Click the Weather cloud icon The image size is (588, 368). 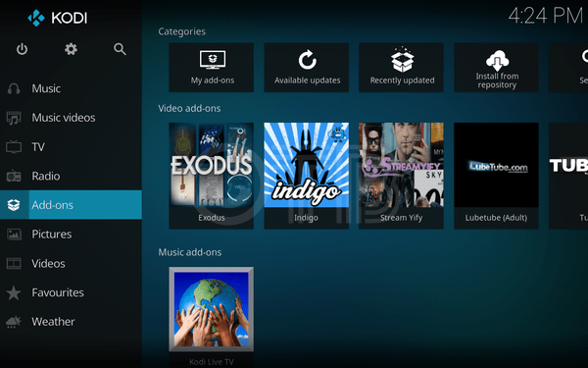[14, 322]
